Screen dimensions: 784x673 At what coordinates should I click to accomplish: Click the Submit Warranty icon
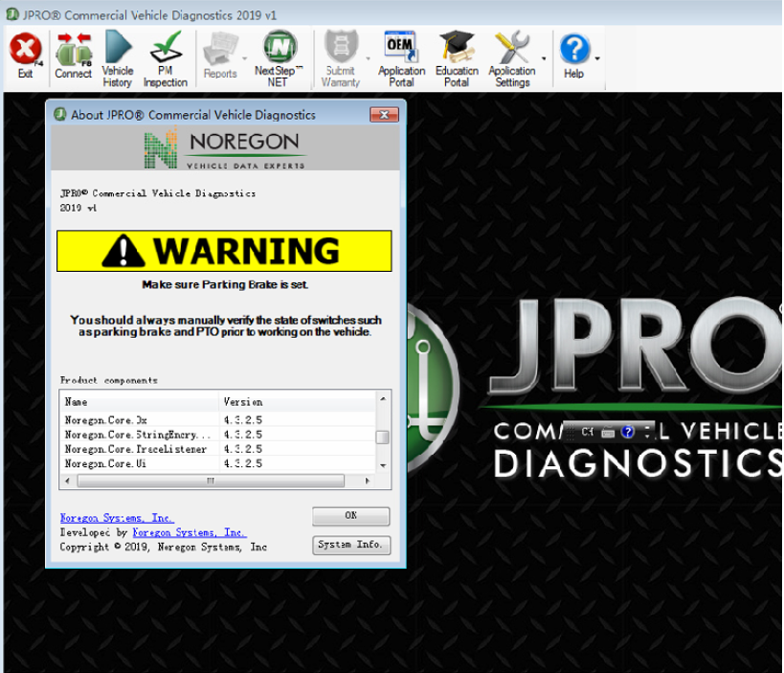341,58
